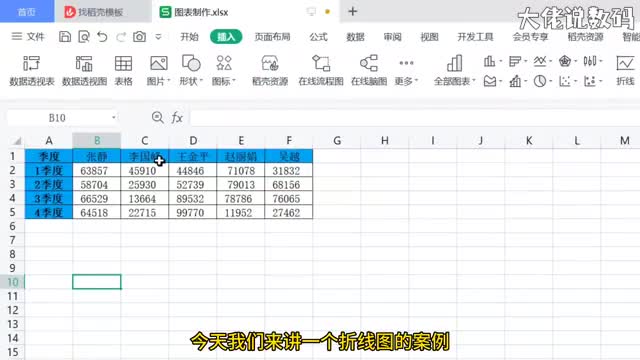
Task: Select the cell containing 27462
Action: point(289,213)
